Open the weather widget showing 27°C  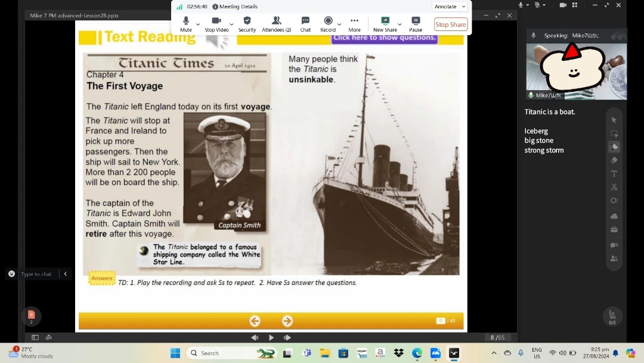[31, 353]
